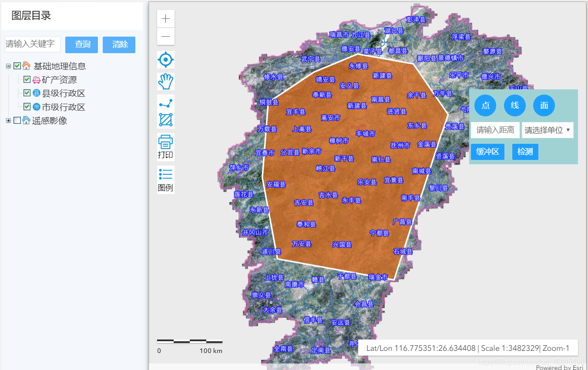Viewport: 588px width, 370px height.
Task: Select the 线 mode in the analysis panel
Action: (x=514, y=105)
